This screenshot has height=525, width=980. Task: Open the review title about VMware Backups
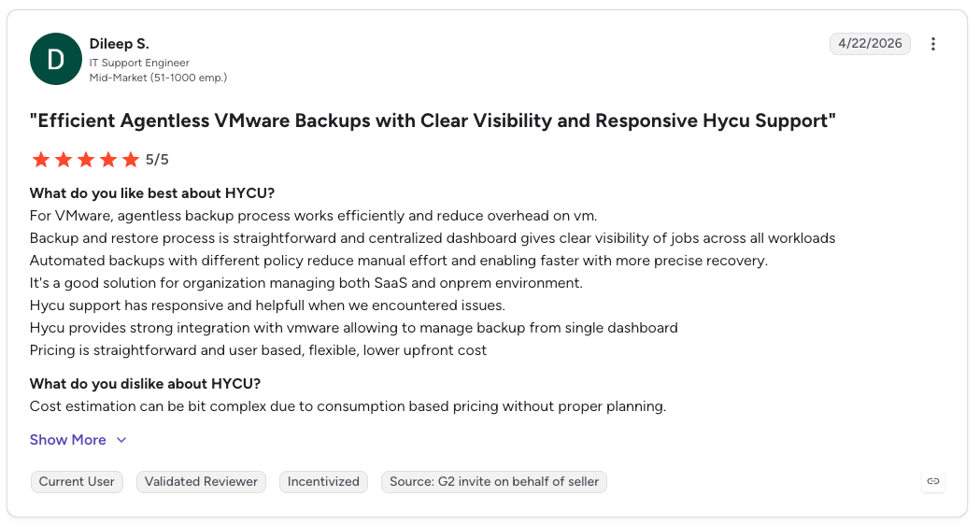(433, 121)
